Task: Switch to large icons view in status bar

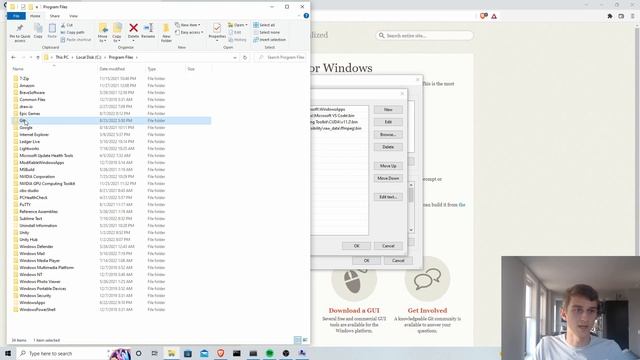Action: [x=305, y=340]
